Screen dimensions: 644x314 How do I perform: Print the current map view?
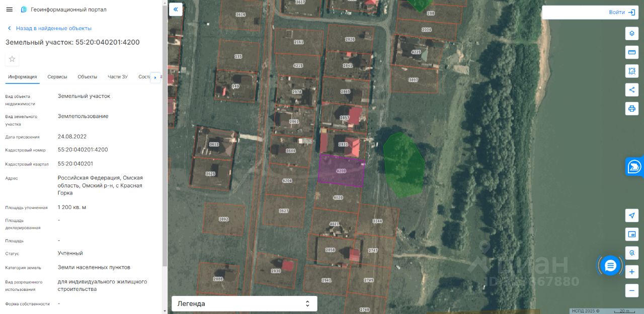(x=632, y=109)
